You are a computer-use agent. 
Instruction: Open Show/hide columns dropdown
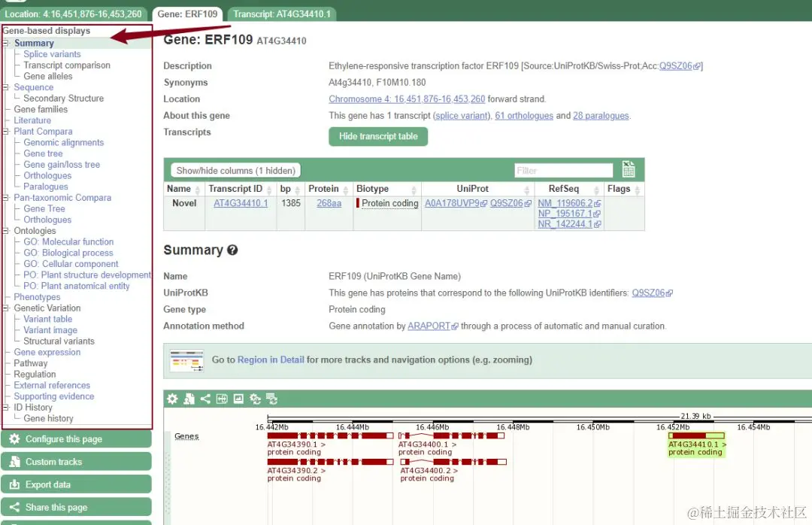(235, 171)
